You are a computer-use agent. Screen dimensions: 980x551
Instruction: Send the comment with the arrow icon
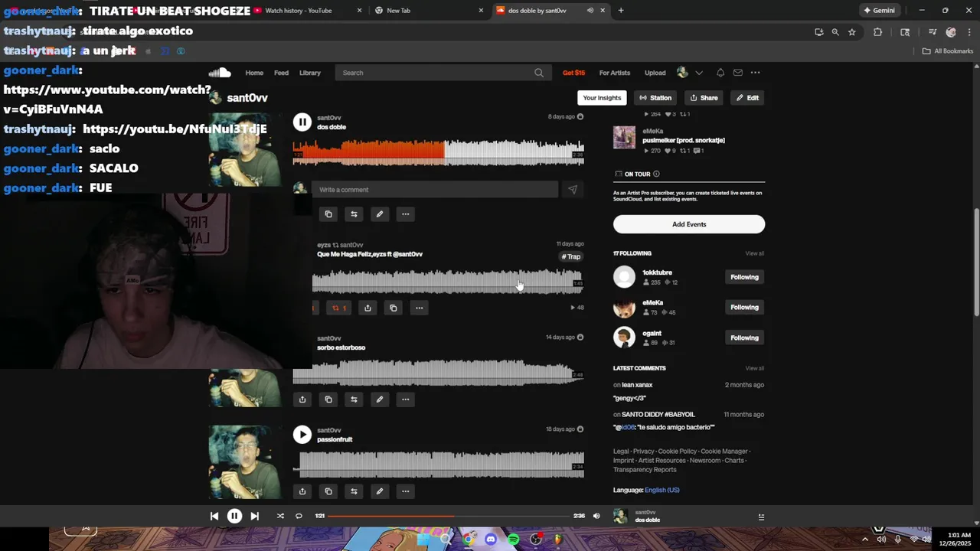pyautogui.click(x=573, y=190)
